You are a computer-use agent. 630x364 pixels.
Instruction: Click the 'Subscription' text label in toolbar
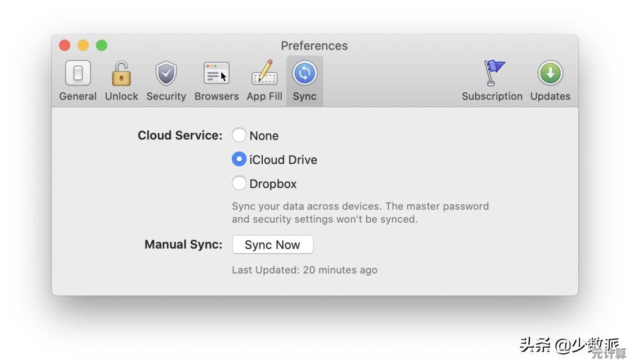click(x=492, y=96)
